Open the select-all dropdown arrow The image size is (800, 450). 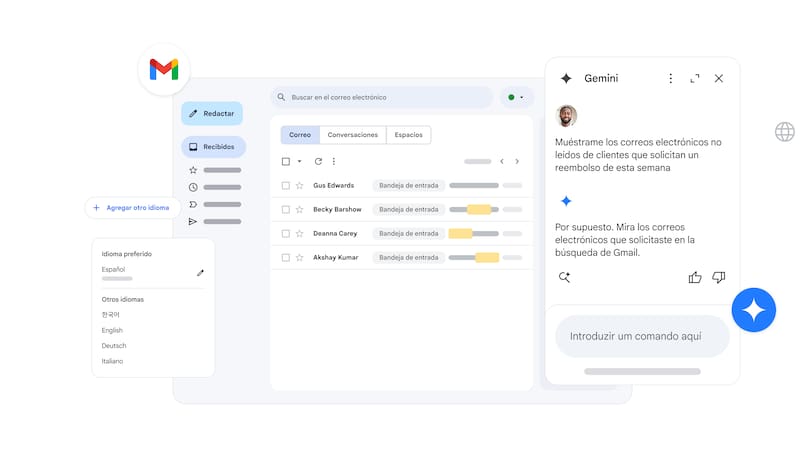pos(299,161)
